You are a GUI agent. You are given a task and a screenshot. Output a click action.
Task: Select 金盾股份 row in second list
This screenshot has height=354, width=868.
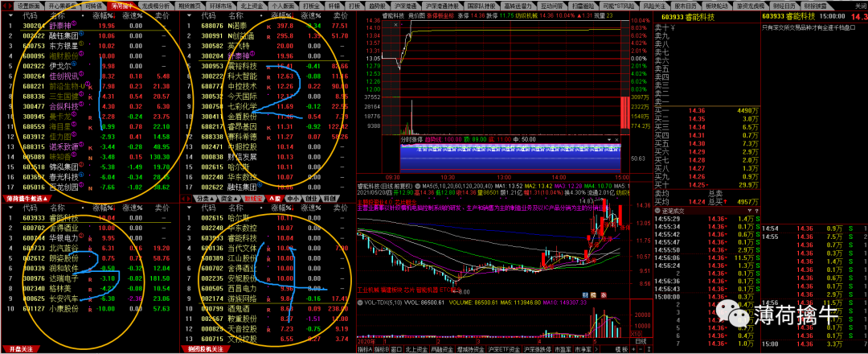(x=267, y=117)
